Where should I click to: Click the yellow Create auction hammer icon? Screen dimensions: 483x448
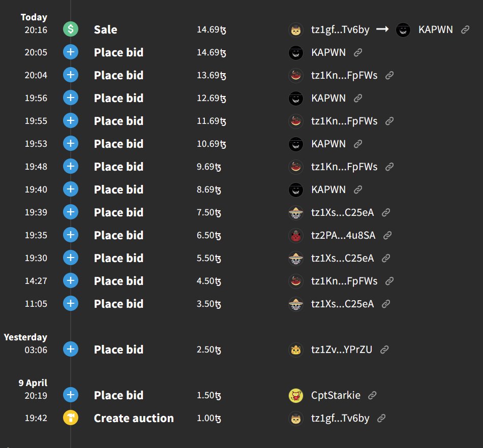pos(71,418)
